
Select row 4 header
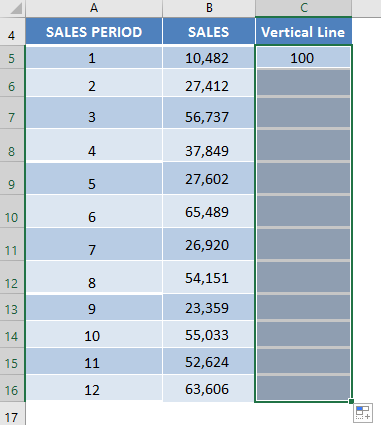12,31
